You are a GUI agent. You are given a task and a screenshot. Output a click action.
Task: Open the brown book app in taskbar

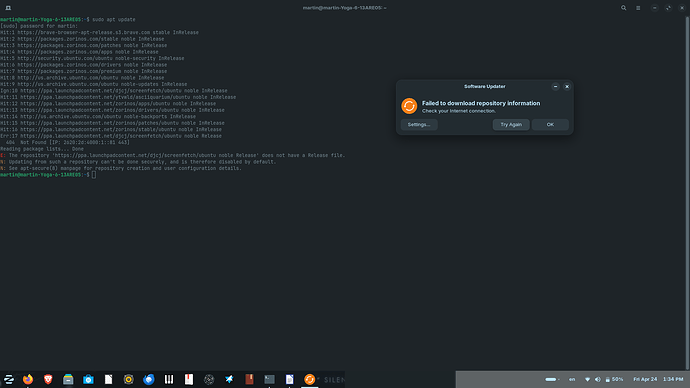click(x=249, y=379)
